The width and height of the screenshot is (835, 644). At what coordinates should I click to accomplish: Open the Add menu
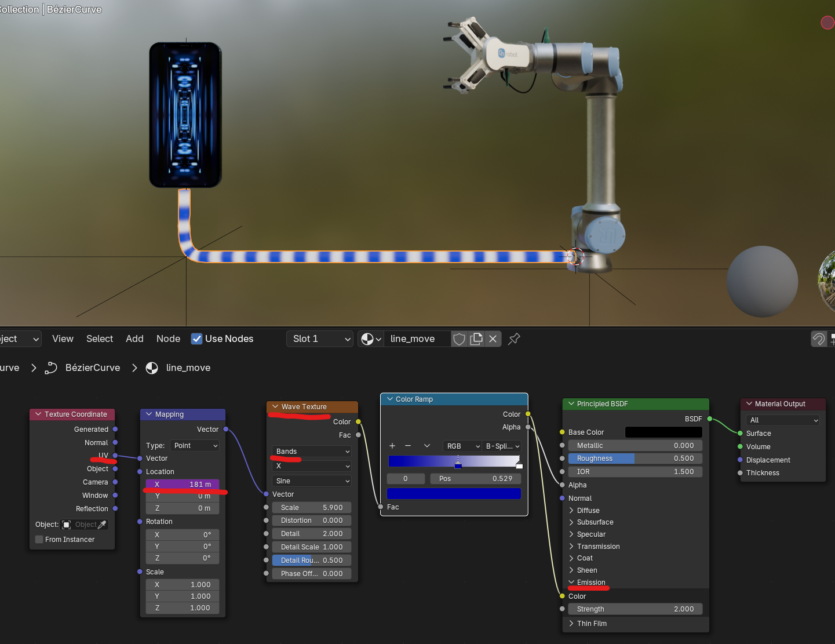point(134,339)
